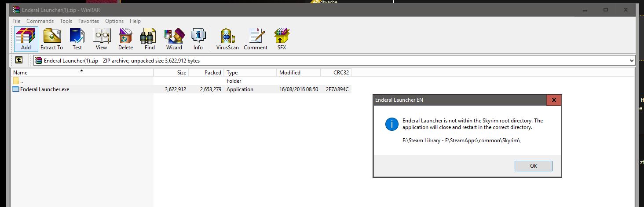
Task: Click the View toolbar icon
Action: coord(101,39)
